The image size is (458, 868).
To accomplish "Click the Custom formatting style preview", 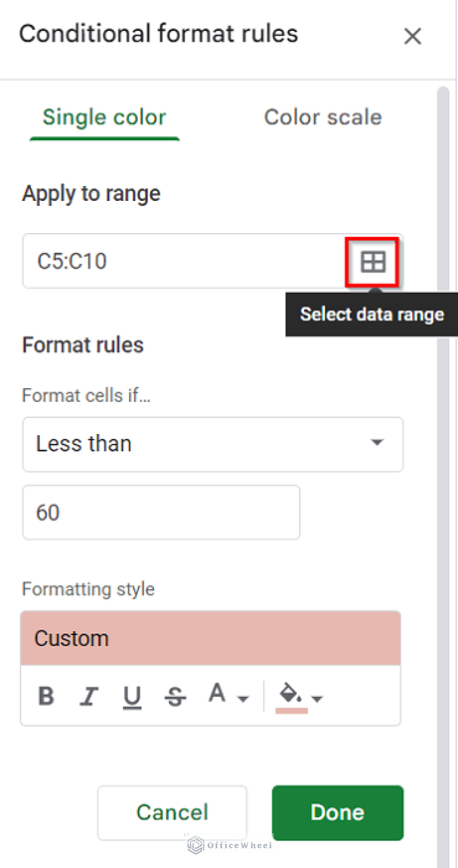I will [211, 638].
